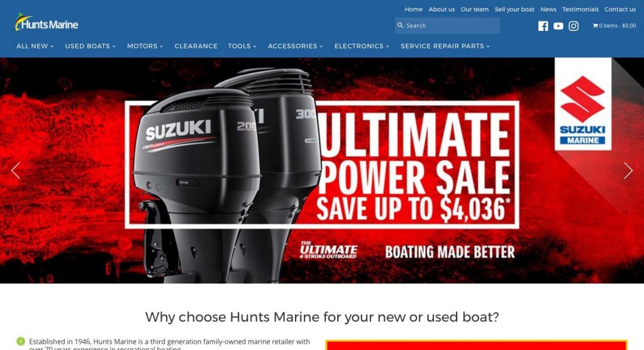Open the ELECTRONICS dropdown menu
Viewport: 644px width, 350px height.
[362, 46]
